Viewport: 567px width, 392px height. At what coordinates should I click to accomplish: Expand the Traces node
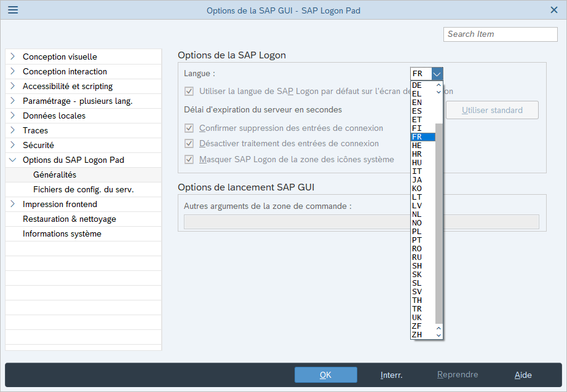click(x=13, y=130)
